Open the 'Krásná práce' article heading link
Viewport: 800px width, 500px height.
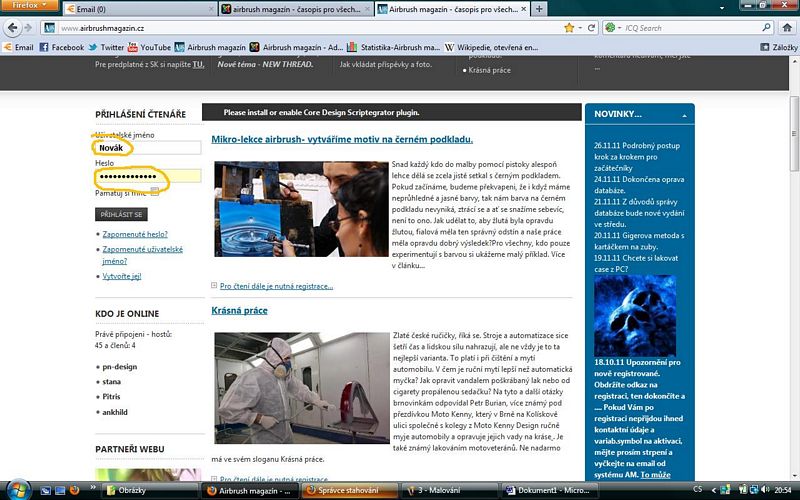239,311
